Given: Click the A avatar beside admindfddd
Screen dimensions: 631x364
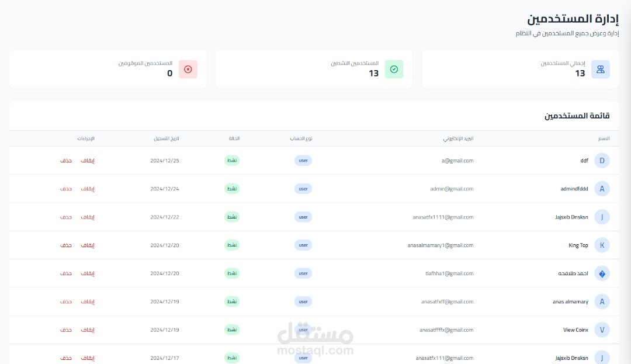Looking at the screenshot, I should click(x=602, y=189).
